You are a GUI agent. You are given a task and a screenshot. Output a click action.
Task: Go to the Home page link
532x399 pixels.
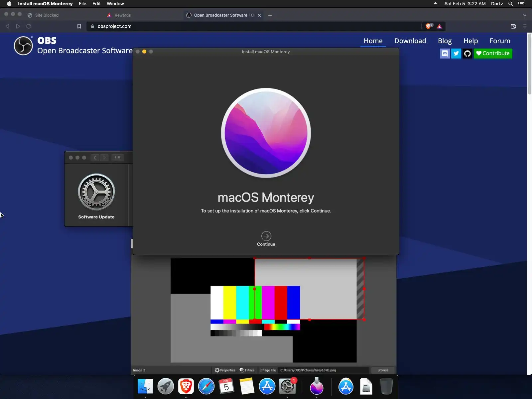pos(373,41)
